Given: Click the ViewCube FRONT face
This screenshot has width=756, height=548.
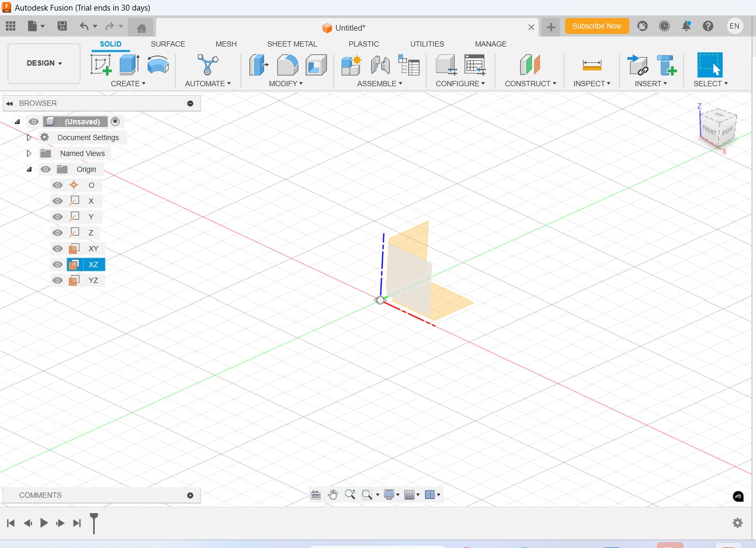Looking at the screenshot, I should click(x=709, y=130).
